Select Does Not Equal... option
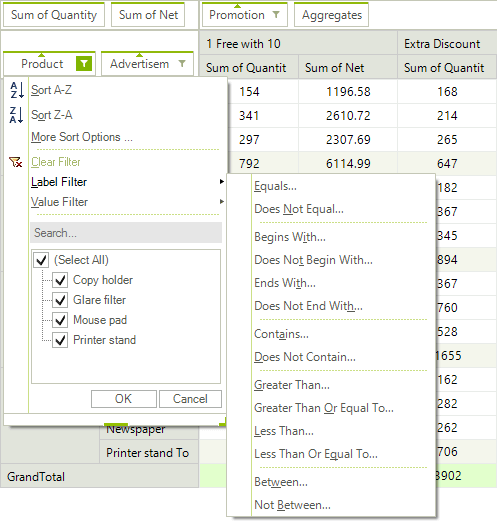The image size is (497, 521). [x=299, y=209]
